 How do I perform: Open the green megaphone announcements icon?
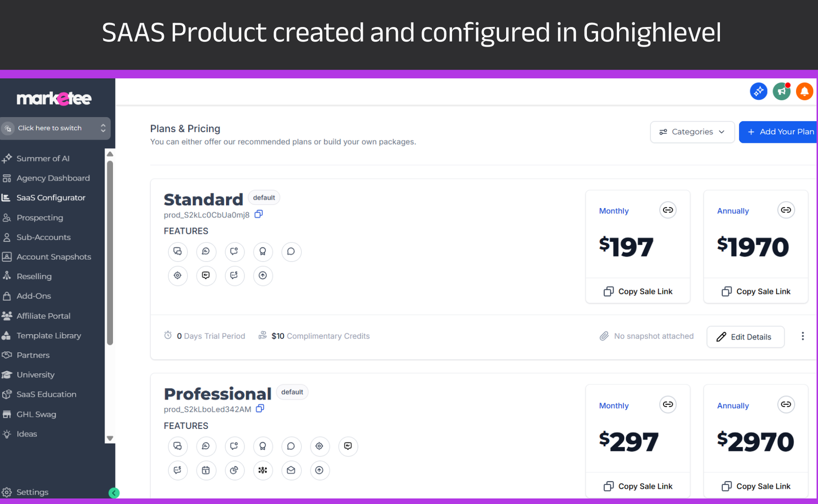781,91
